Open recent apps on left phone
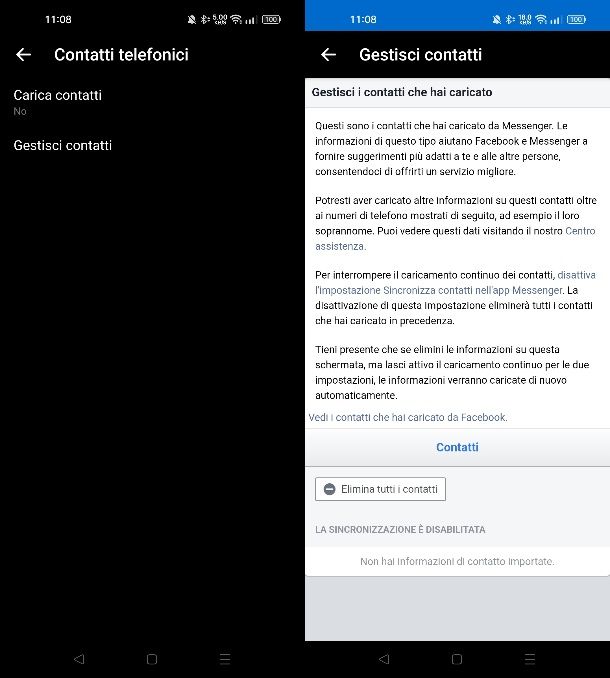Image resolution: width=610 pixels, height=678 pixels. click(x=225, y=659)
